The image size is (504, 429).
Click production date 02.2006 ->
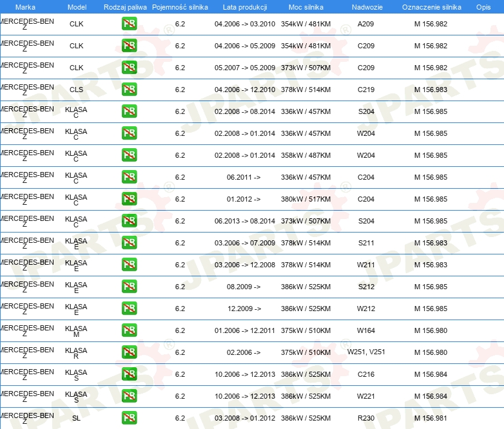click(x=244, y=352)
